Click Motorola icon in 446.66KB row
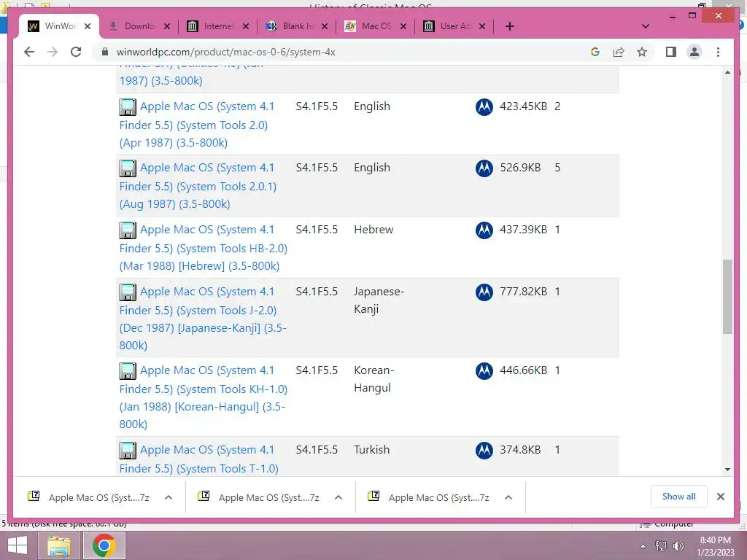This screenshot has width=747, height=560. point(484,371)
